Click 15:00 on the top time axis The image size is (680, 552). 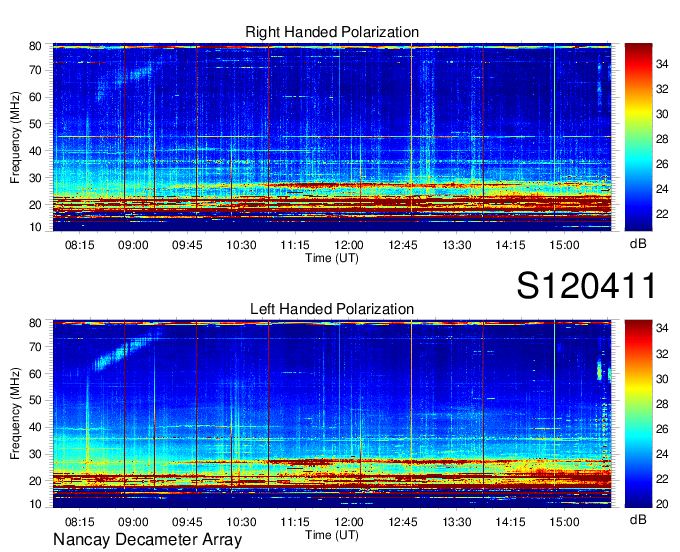[564, 245]
